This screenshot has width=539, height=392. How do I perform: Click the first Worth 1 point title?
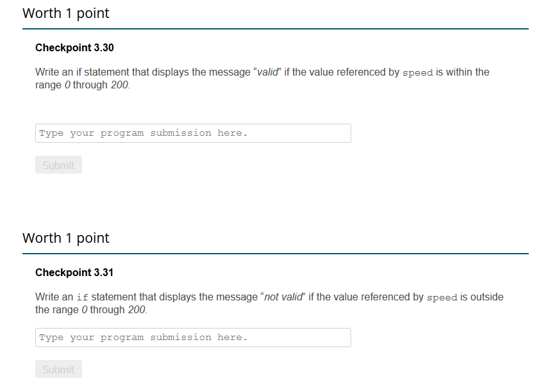click(x=66, y=13)
